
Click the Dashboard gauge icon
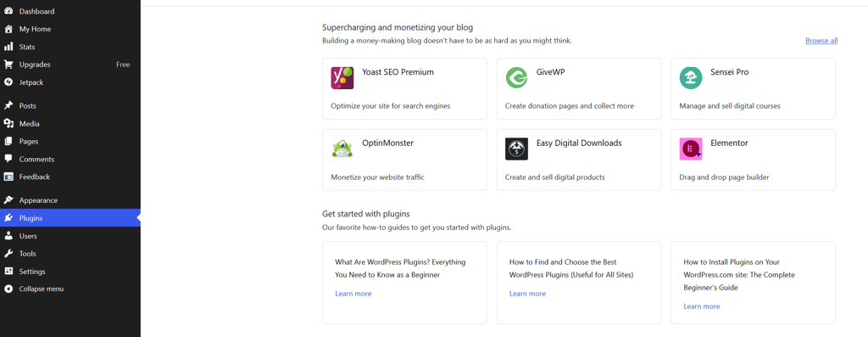click(8, 11)
